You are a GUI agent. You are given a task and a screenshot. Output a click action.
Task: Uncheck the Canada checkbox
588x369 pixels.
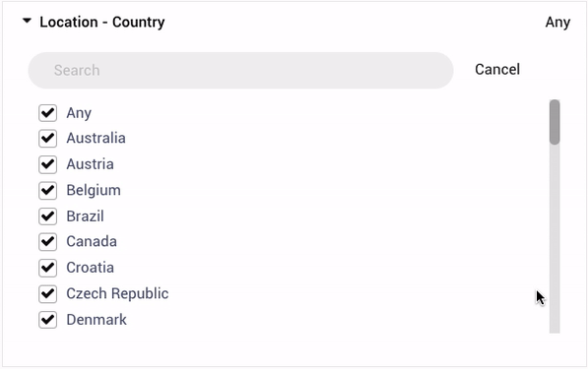point(47,242)
